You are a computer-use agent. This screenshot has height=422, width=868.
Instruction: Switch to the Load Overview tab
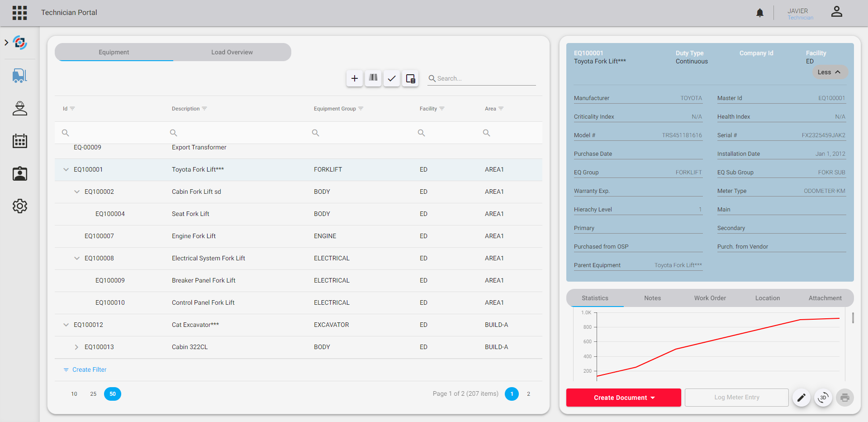tap(232, 52)
